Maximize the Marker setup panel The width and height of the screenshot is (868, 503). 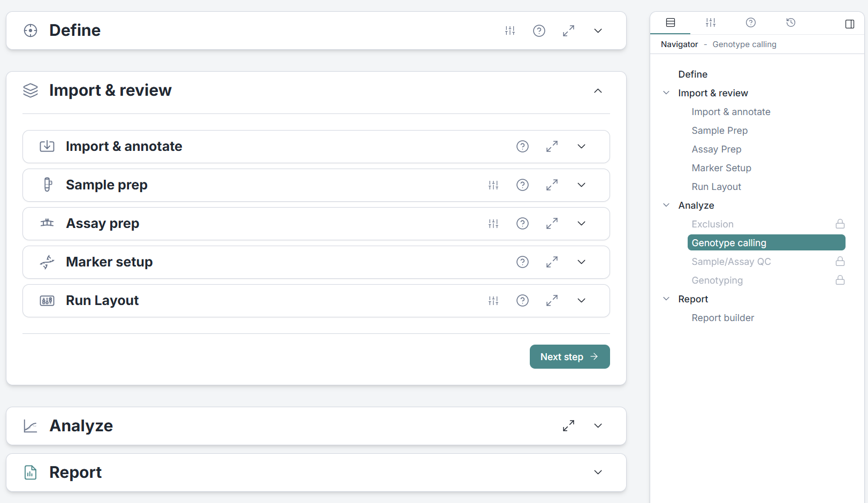(x=552, y=262)
